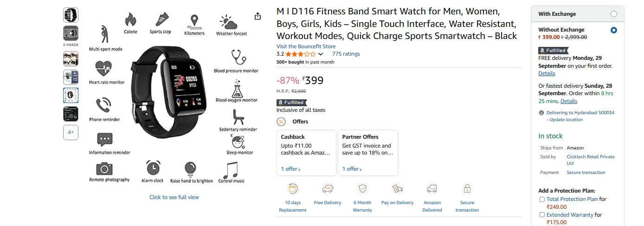Open the 775 ratings link
The height and width of the screenshot is (226, 644).
click(x=346, y=54)
